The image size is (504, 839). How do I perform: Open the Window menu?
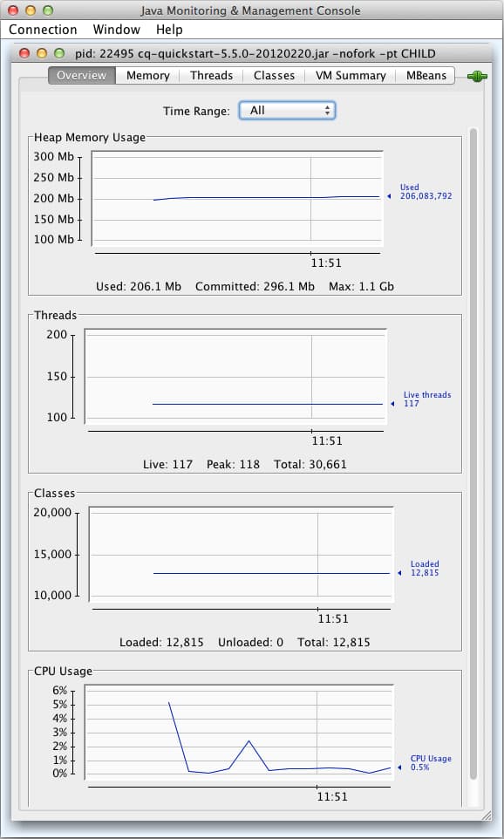pyautogui.click(x=117, y=30)
